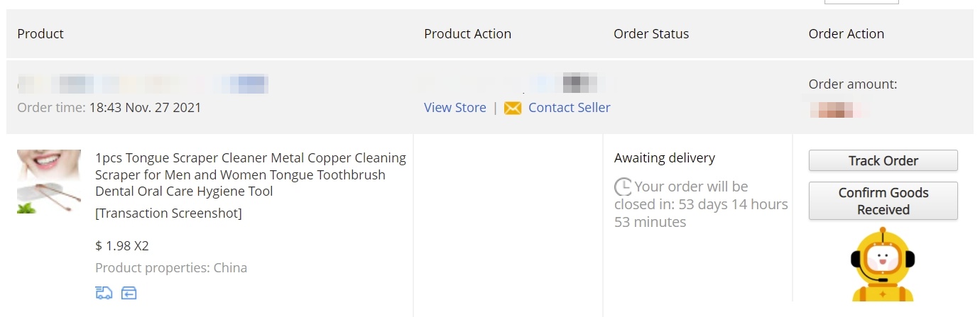Click the clock icon beside closing countdown
Viewport: 980px width, 317px height.
click(x=623, y=187)
